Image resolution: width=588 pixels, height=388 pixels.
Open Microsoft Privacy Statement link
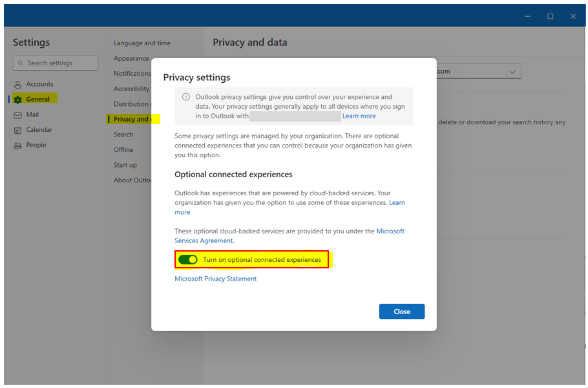pos(216,279)
